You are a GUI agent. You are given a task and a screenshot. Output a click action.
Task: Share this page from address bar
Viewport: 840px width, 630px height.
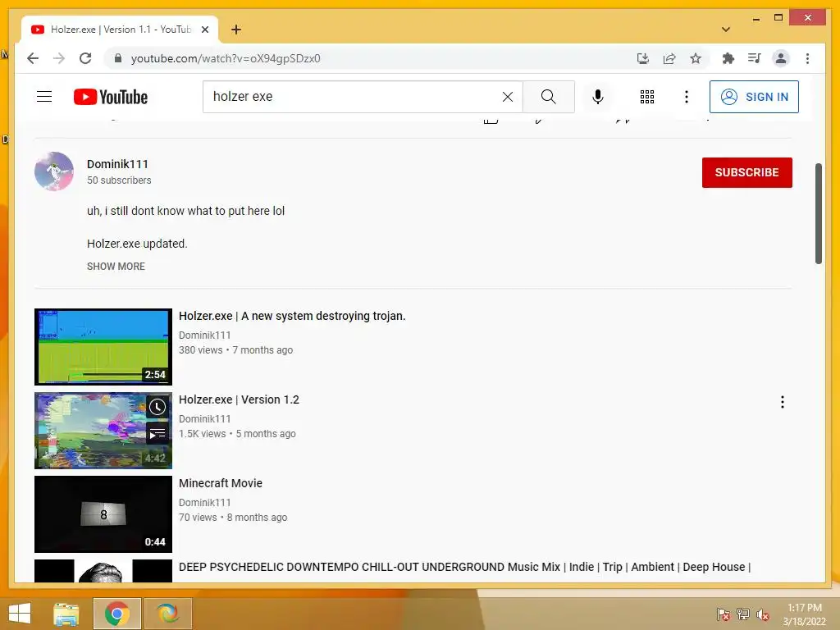[x=669, y=58]
